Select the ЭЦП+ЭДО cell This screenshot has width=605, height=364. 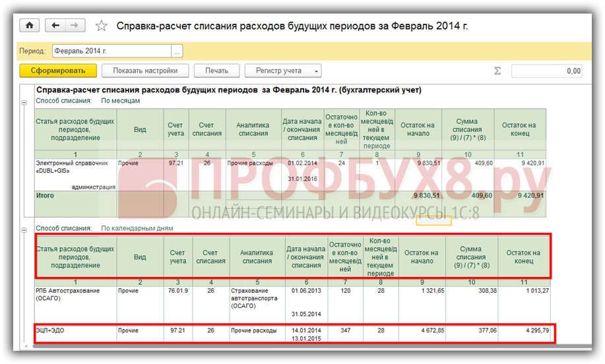[49, 330]
